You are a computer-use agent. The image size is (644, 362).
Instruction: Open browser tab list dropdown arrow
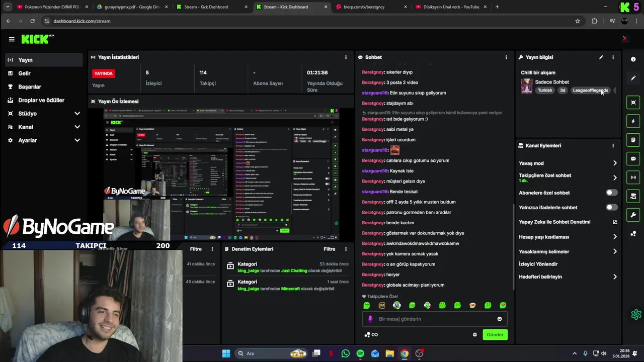point(8,7)
